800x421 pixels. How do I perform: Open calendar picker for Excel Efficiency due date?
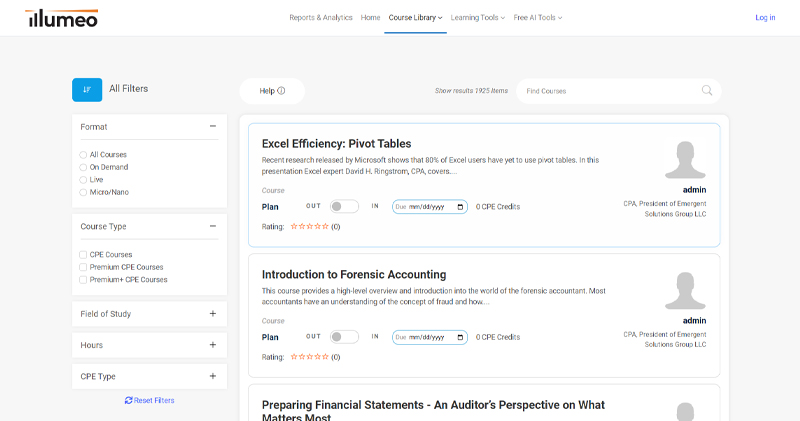tap(460, 207)
